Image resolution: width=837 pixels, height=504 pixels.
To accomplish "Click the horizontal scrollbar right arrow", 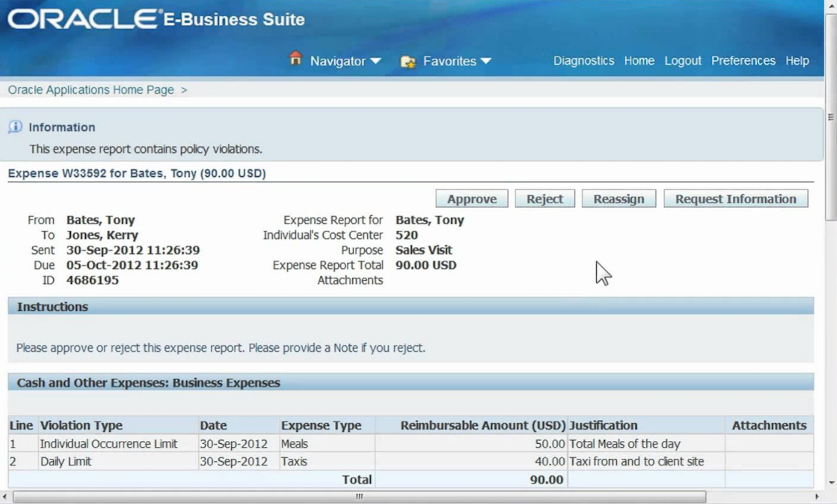I will coord(817,497).
